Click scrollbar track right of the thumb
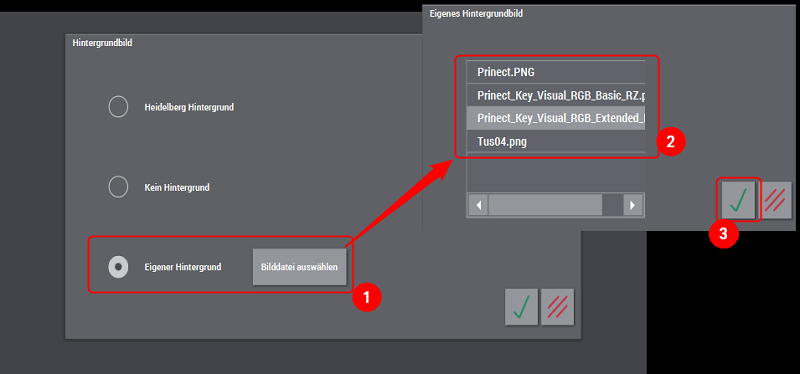This screenshot has height=374, width=800. [x=613, y=205]
